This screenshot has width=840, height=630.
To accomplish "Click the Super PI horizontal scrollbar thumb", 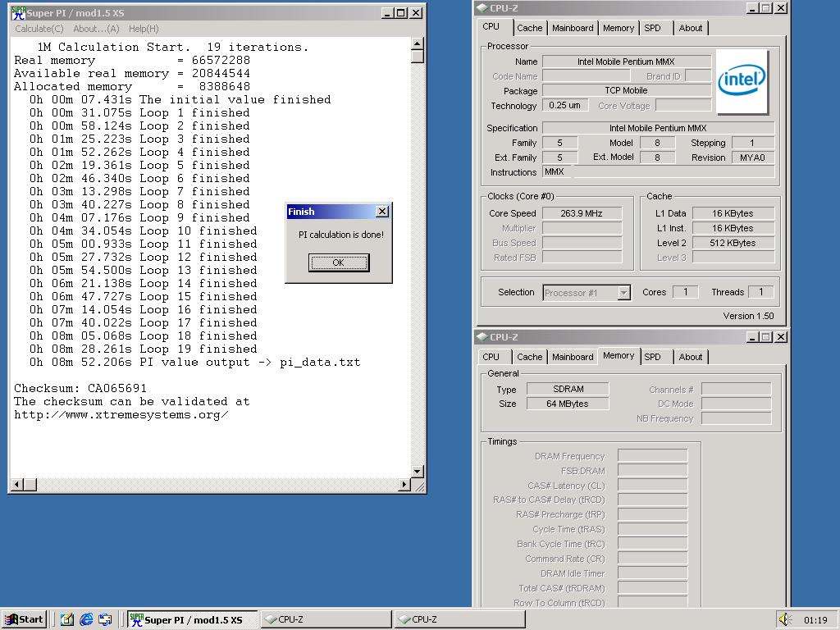I will pyautogui.click(x=30, y=485).
